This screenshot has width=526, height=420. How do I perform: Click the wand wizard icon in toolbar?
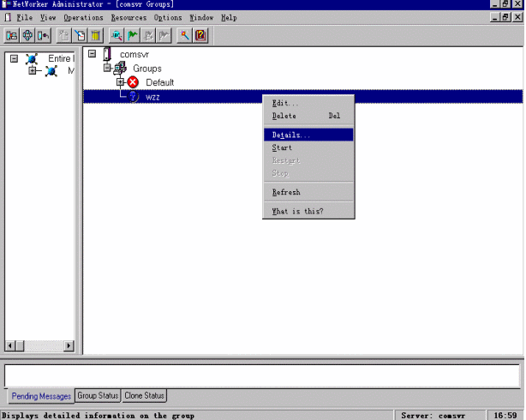pyautogui.click(x=184, y=35)
